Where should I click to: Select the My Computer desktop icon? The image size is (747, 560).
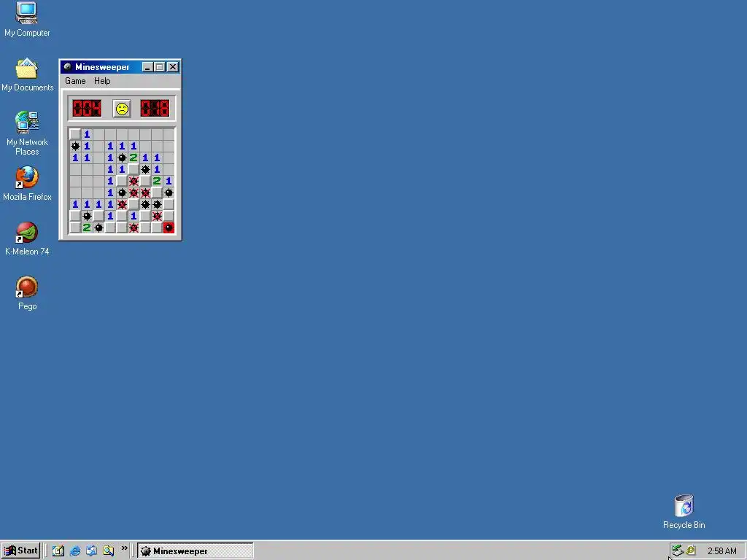point(27,20)
